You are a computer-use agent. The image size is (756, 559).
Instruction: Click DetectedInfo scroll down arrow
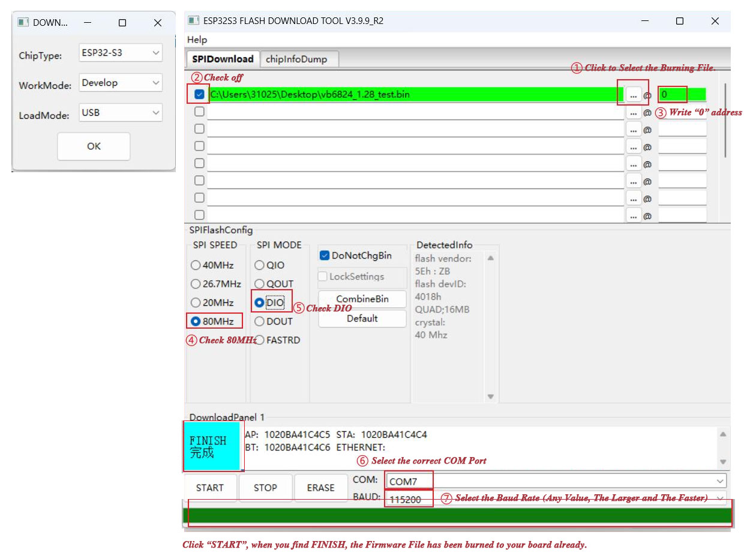491,396
